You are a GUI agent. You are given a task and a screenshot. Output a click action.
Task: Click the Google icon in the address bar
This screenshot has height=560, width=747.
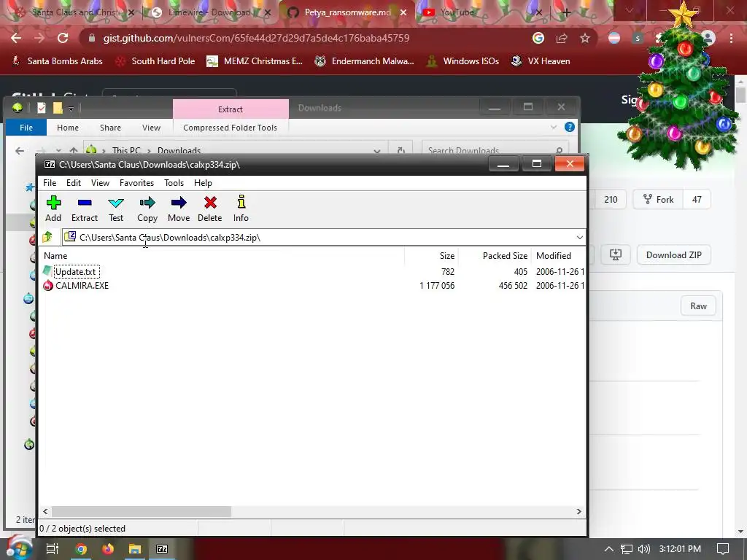538,38
